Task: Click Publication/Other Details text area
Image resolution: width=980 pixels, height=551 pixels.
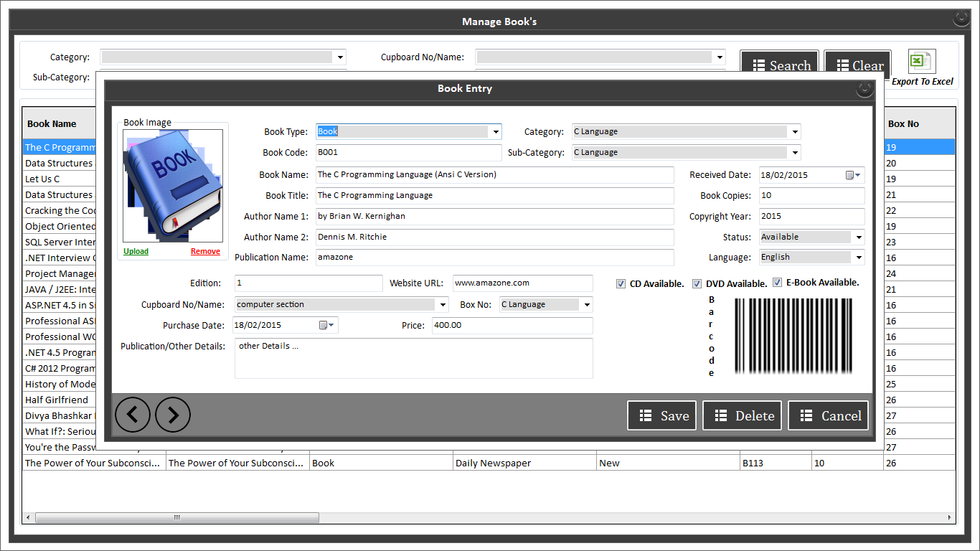Action: 414,358
